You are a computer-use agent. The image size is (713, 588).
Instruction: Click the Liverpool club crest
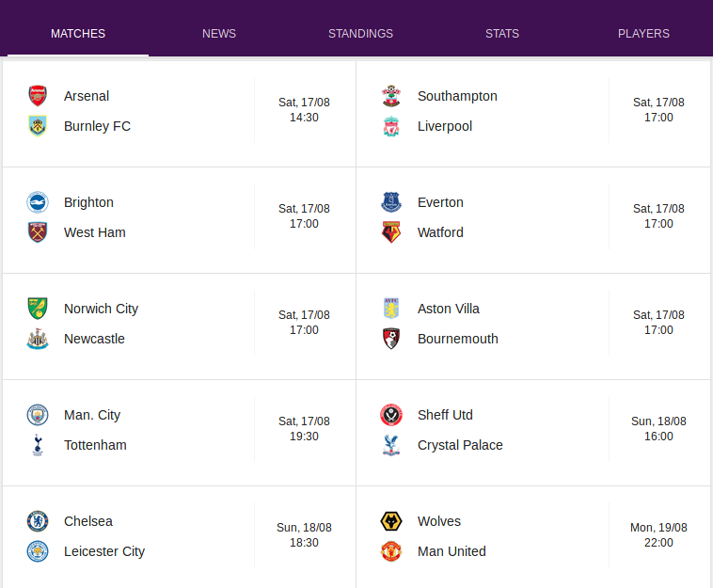(x=391, y=126)
